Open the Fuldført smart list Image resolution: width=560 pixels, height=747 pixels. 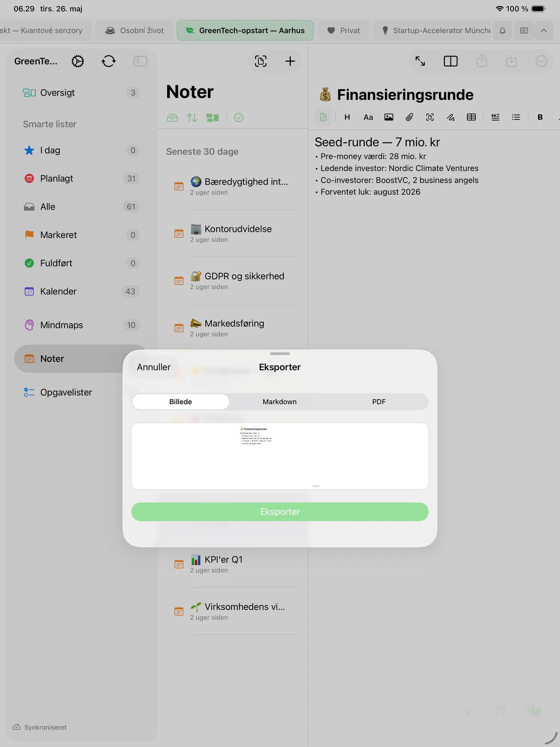point(81,263)
